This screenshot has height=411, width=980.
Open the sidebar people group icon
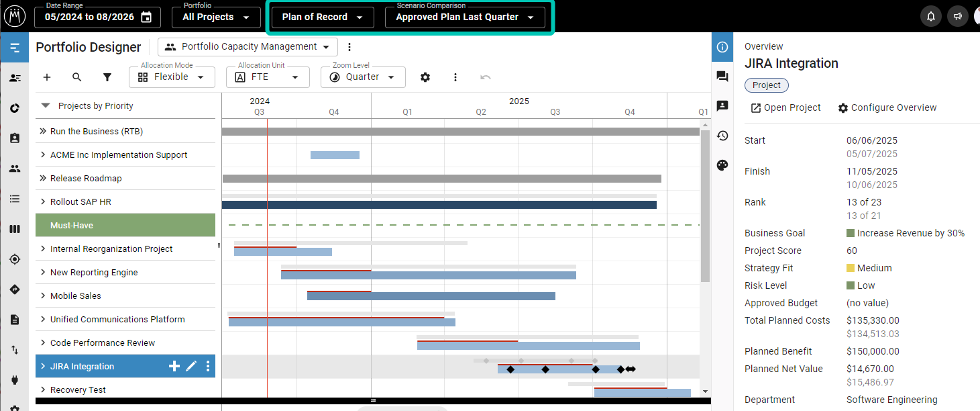point(15,169)
